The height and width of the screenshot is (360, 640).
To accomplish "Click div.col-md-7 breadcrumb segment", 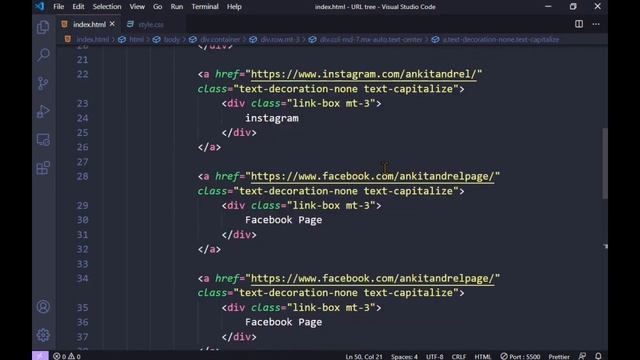I will (371, 40).
